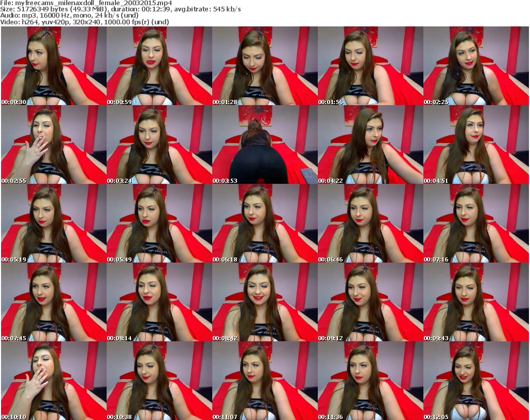Open the thumbnail at 00:02:55
Screen dimensions: 530x420
tap(54, 144)
